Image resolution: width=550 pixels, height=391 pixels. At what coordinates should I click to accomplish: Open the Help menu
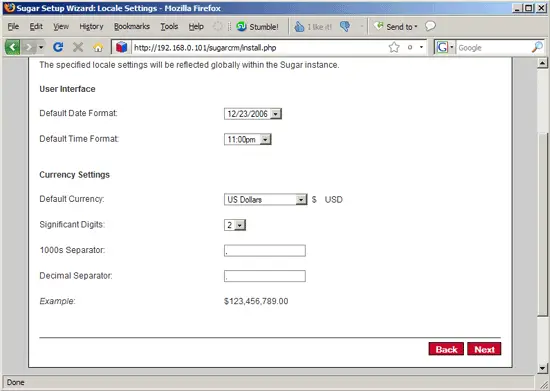click(x=196, y=27)
